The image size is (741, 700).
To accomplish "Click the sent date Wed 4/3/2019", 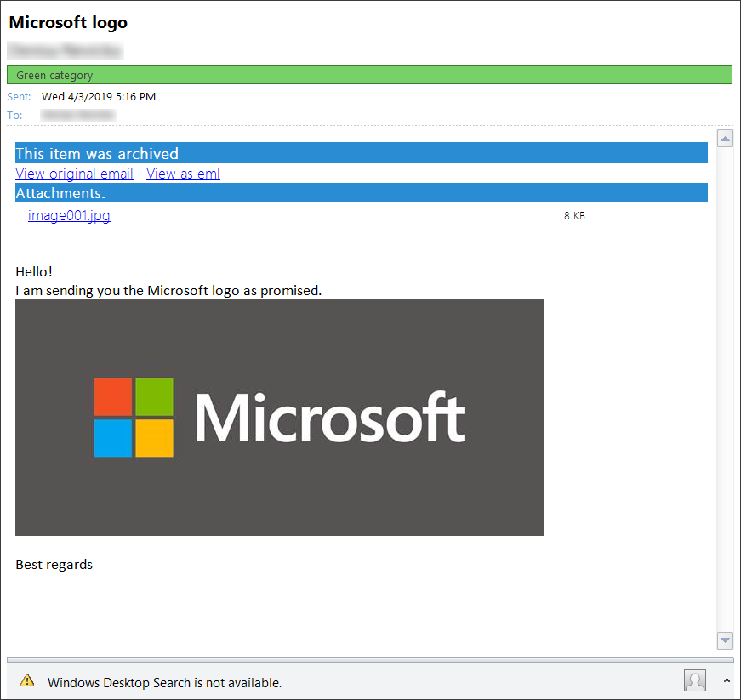I will point(99,96).
